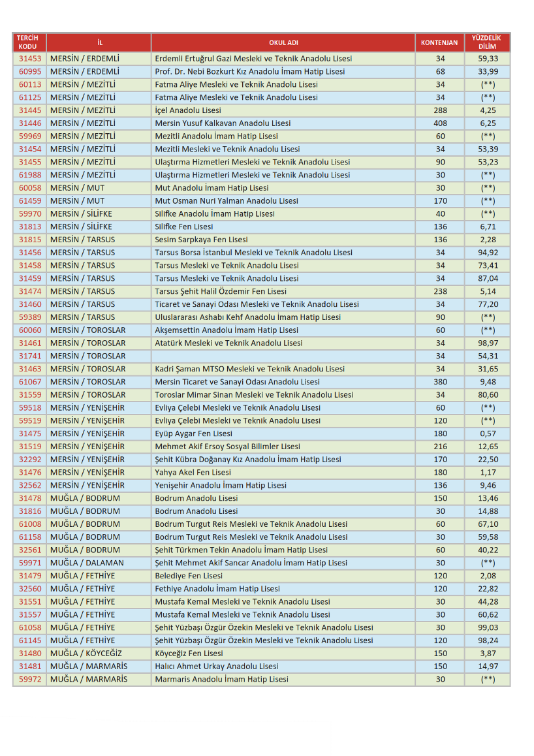Select tercih kodu 59519
This screenshot has width=534, height=756.
click(31, 421)
